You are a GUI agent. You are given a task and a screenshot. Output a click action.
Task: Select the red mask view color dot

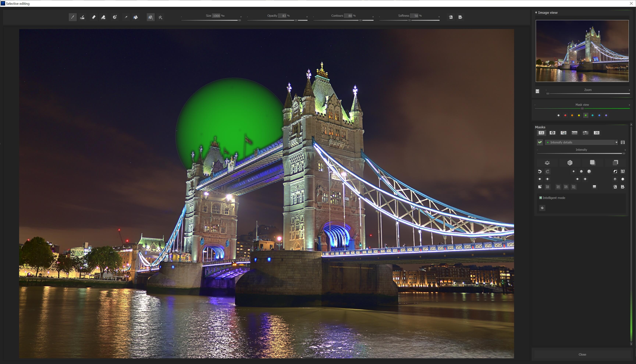click(x=565, y=116)
